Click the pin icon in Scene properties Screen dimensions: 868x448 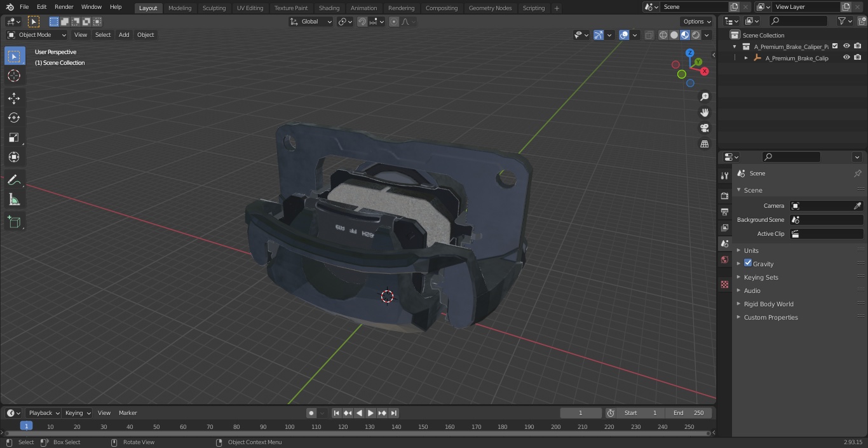pyautogui.click(x=857, y=173)
